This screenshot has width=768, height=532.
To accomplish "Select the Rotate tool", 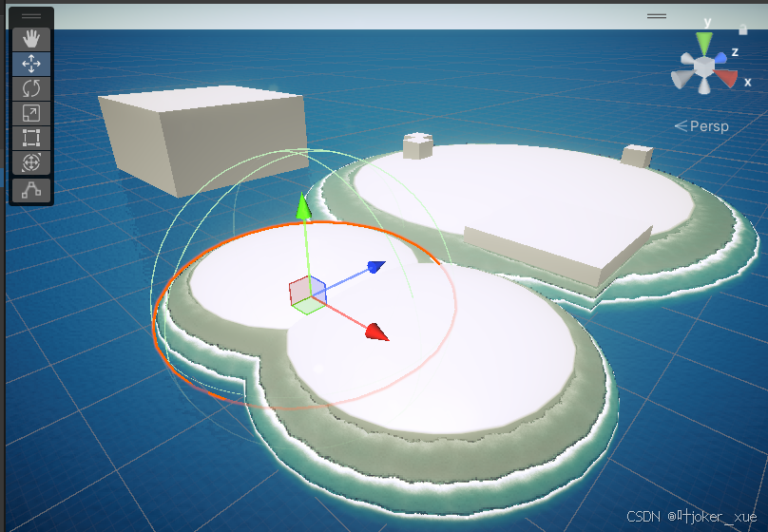I will 31,88.
